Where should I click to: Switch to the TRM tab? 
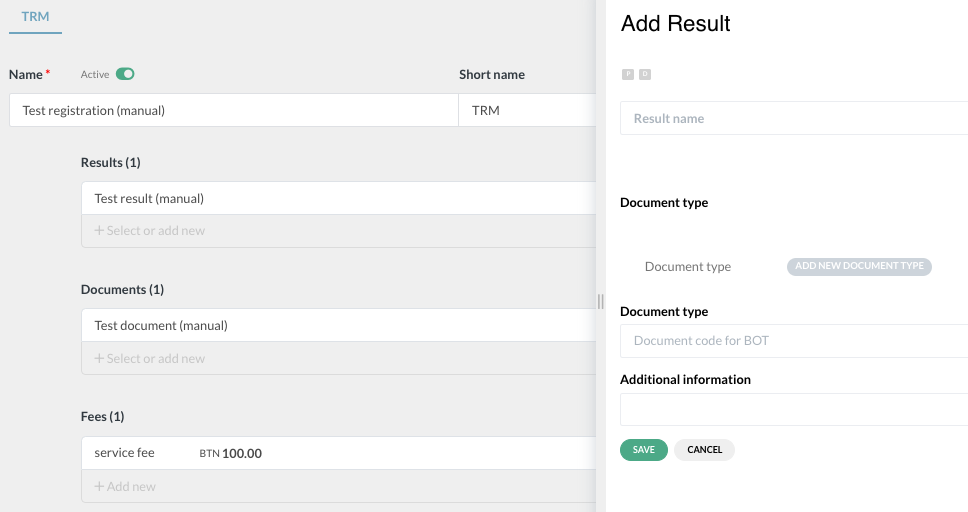[35, 17]
